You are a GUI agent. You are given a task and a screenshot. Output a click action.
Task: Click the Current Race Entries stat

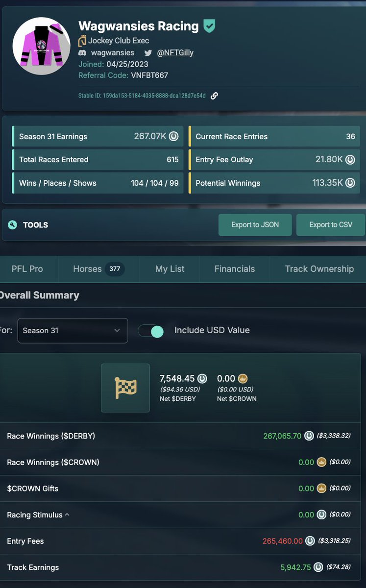pyautogui.click(x=274, y=136)
